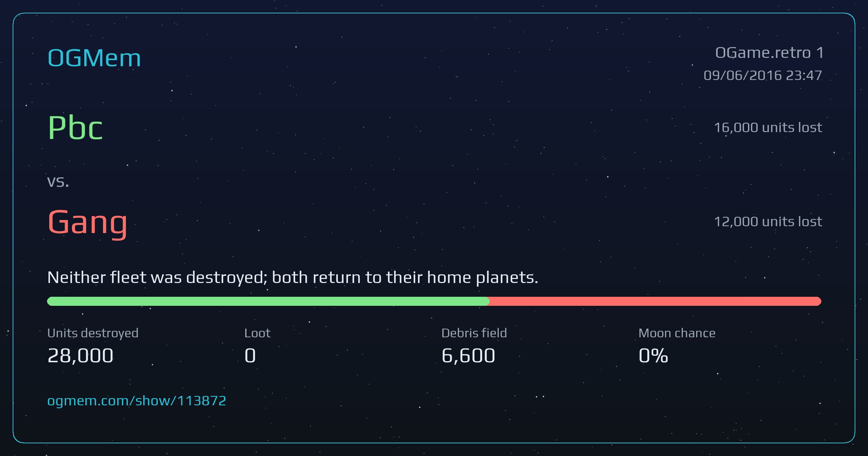Click the Loot value 0

pos(250,356)
